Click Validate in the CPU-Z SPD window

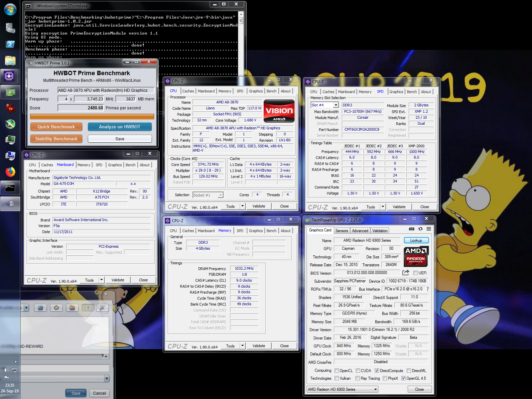point(399,207)
